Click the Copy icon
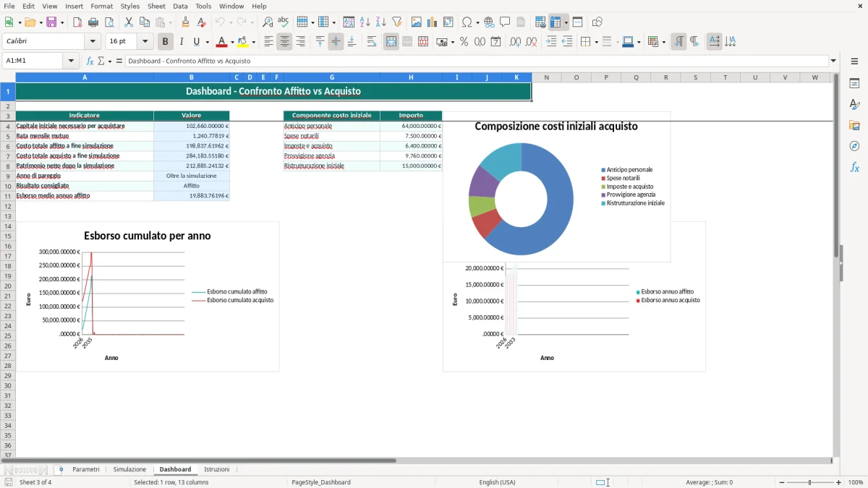868x488 pixels. (x=145, y=22)
